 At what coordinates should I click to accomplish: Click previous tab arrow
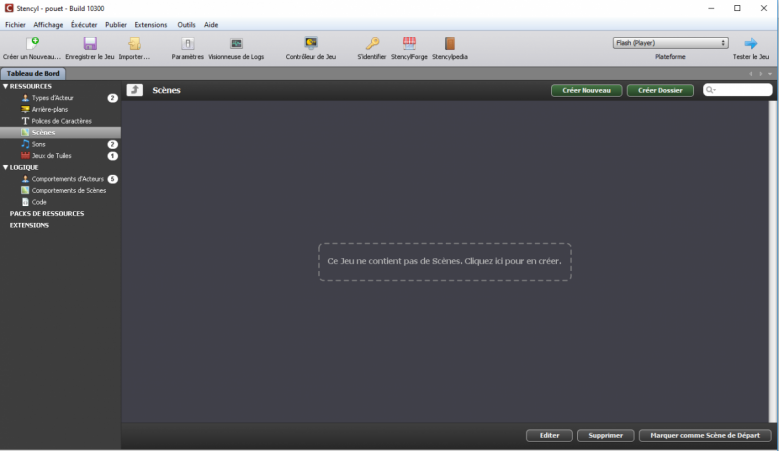(x=751, y=74)
